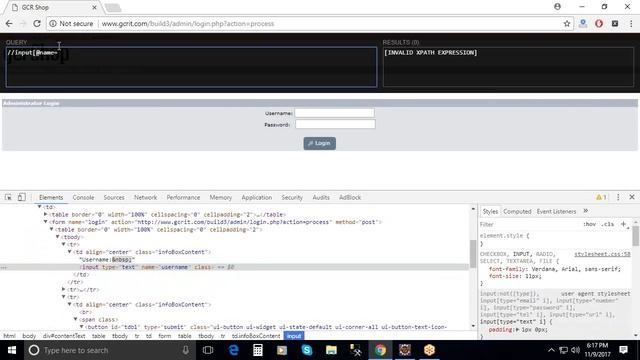The image size is (640, 360).
Task: Collapse the form name="login" element node
Action: point(46,222)
